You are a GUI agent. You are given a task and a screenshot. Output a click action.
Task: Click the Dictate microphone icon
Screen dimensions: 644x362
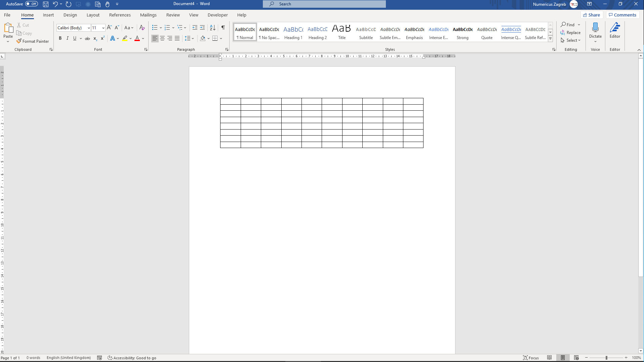[595, 28]
